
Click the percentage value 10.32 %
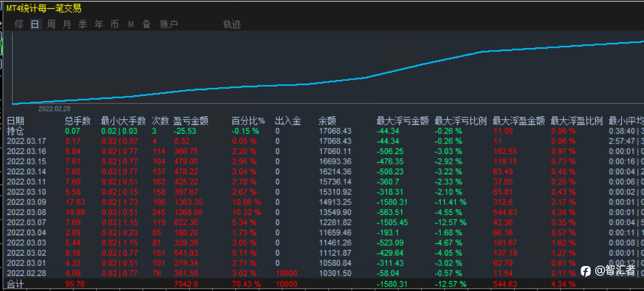246,212
